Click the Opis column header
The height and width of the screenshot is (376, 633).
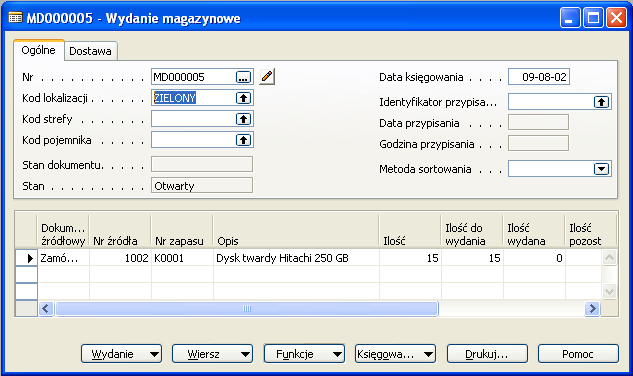click(x=296, y=231)
